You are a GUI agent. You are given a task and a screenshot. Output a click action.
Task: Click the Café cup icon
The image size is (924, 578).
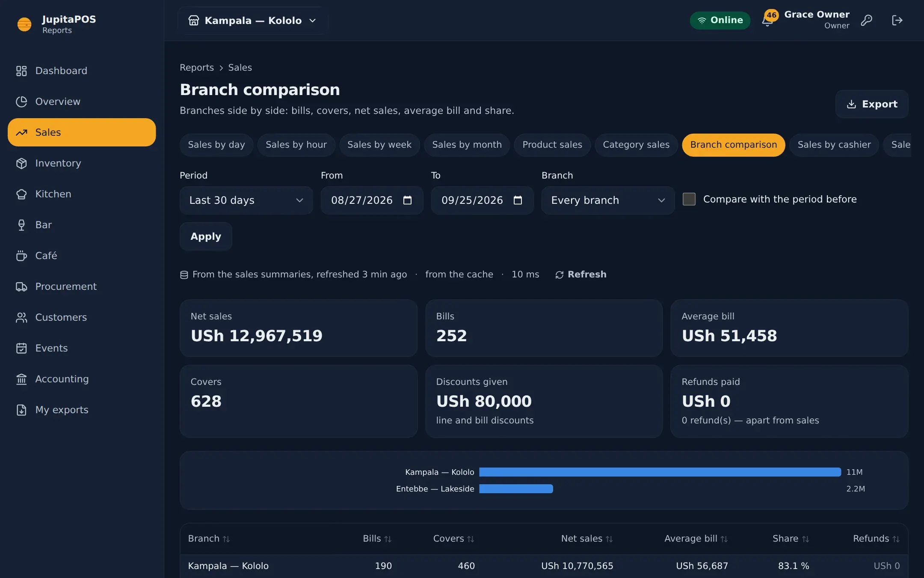click(21, 256)
